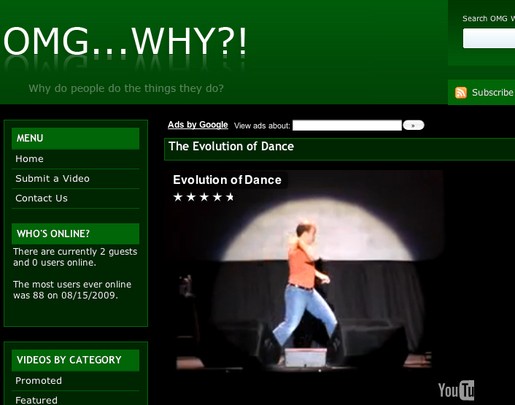
Task: Open The Evolution of Dance post heading
Action: pyautogui.click(x=231, y=146)
